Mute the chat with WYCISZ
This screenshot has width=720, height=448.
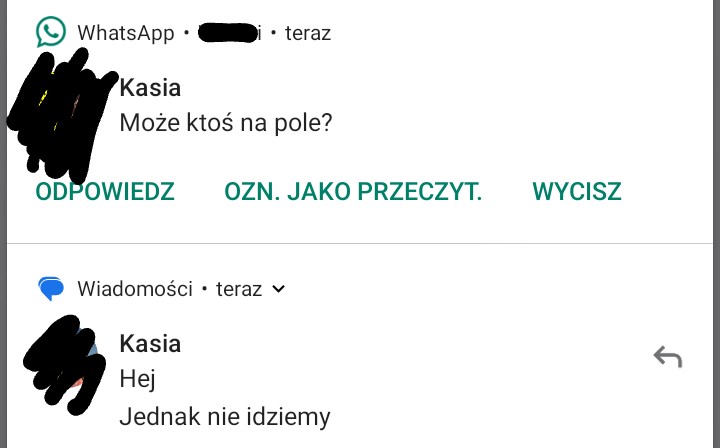click(x=577, y=191)
